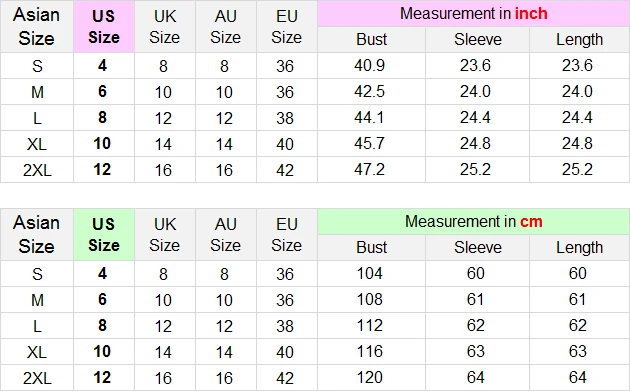This screenshot has width=630, height=391.
Task: Select the 63 length value for size XL
Action: (x=577, y=351)
